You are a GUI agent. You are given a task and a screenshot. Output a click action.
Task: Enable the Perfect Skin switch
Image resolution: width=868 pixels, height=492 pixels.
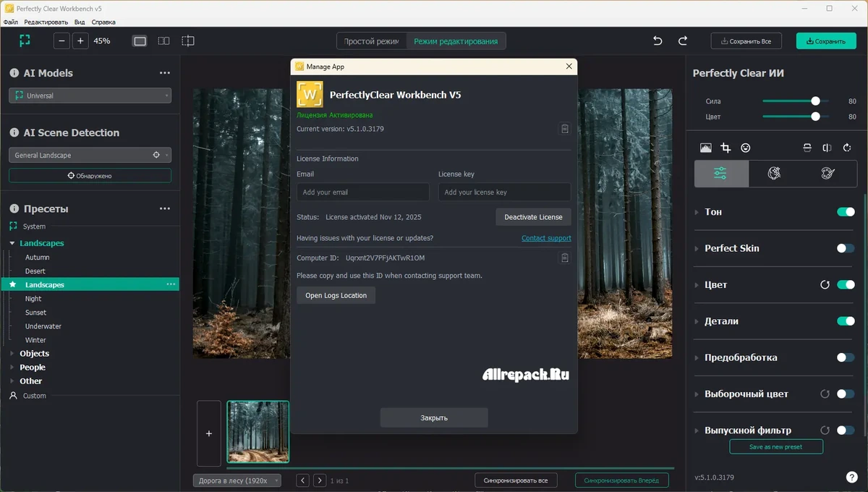pyautogui.click(x=846, y=248)
